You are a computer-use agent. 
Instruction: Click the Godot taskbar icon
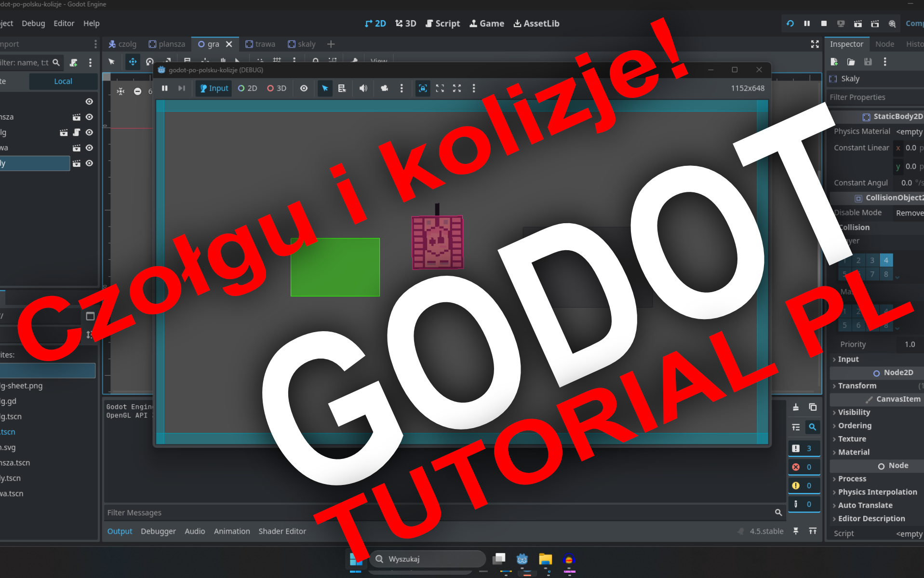522,559
